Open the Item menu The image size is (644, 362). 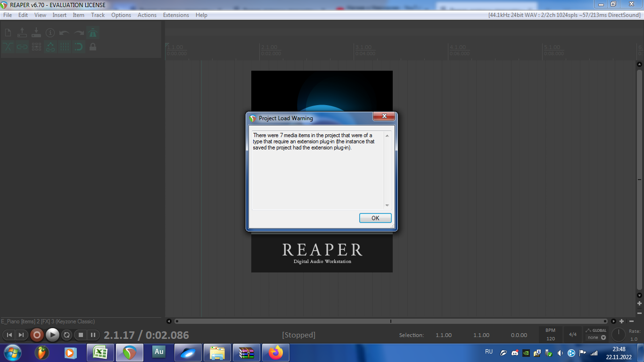click(79, 15)
